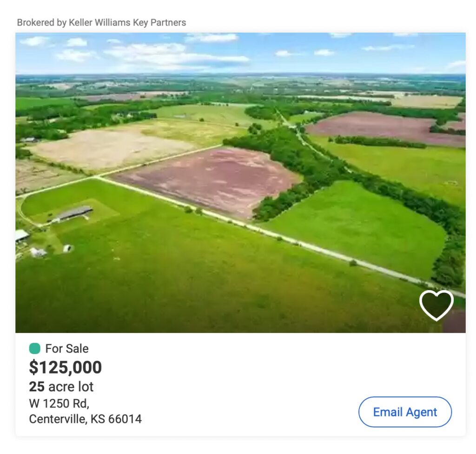Click the brown plowed field in photo
The width and height of the screenshot is (476, 454).
(x=209, y=179)
